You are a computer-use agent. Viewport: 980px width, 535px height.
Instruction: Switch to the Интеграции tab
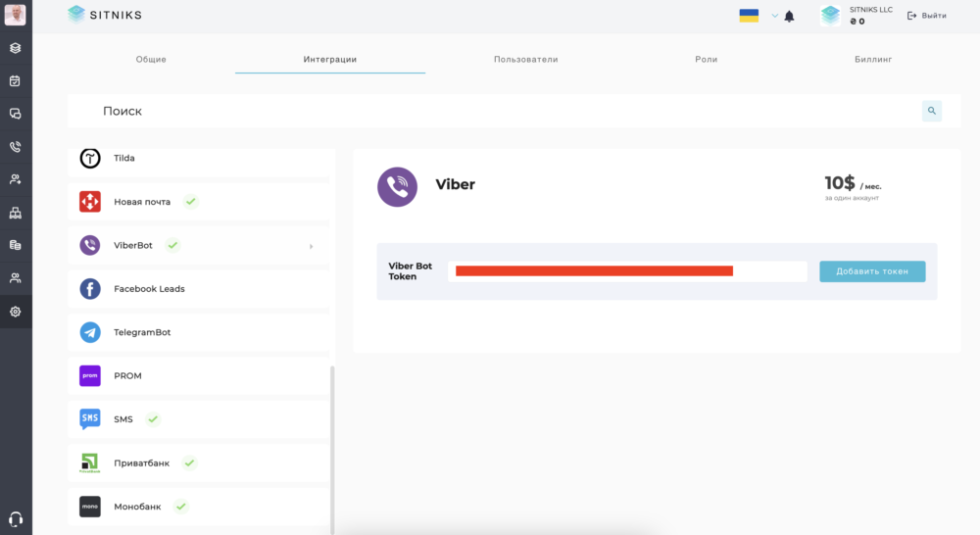[330, 60]
